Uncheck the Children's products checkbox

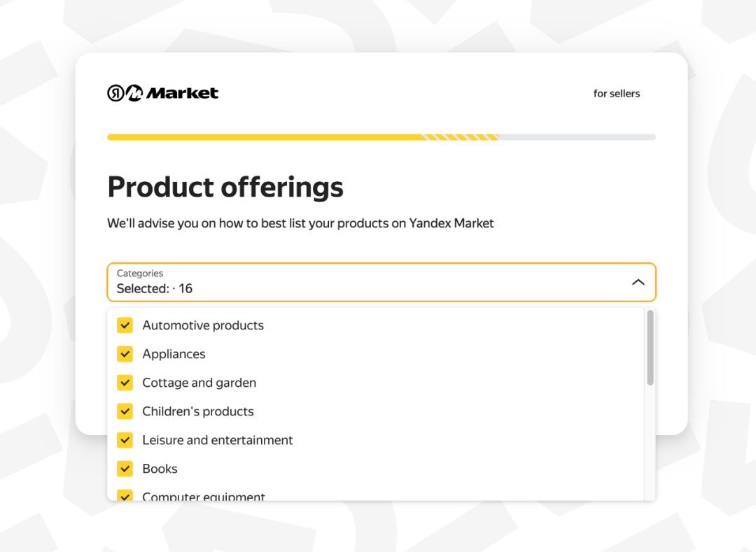(125, 411)
